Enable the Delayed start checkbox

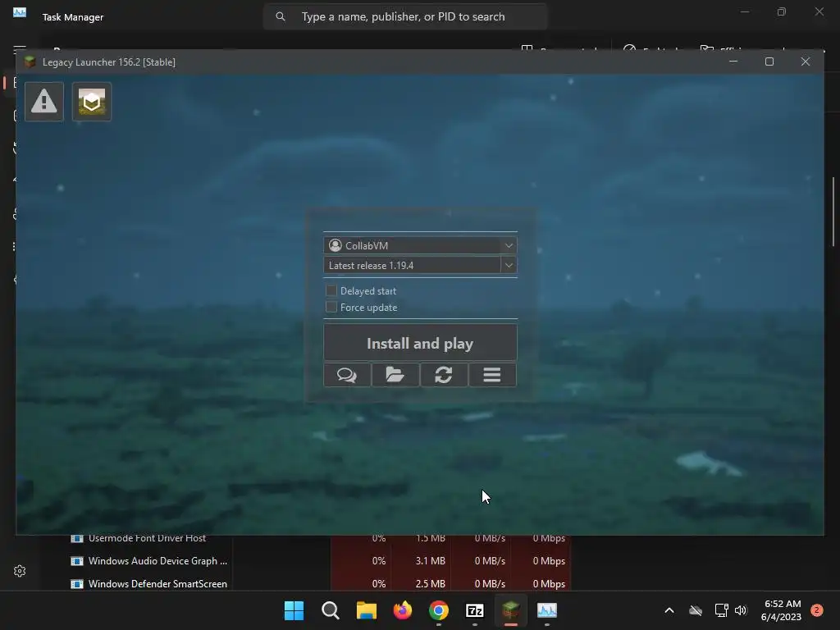(331, 290)
